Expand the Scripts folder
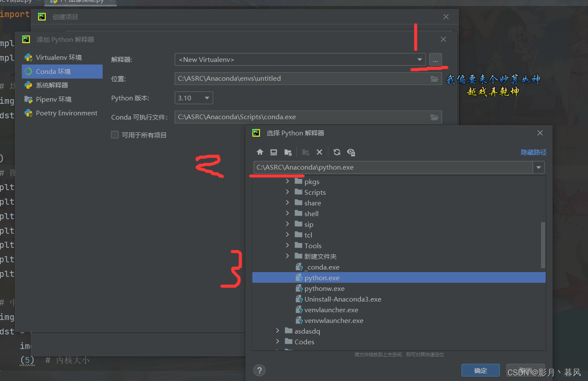Screen dimensions: 588x381 point(287,192)
